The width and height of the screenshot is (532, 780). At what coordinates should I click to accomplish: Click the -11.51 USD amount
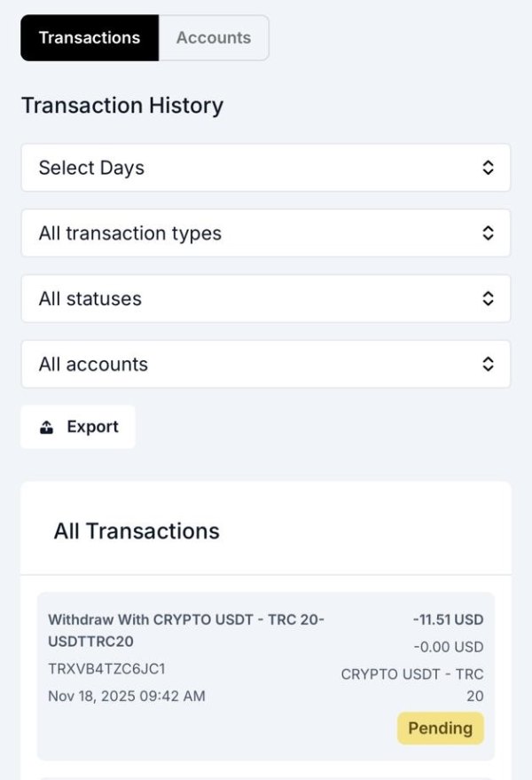[448, 619]
